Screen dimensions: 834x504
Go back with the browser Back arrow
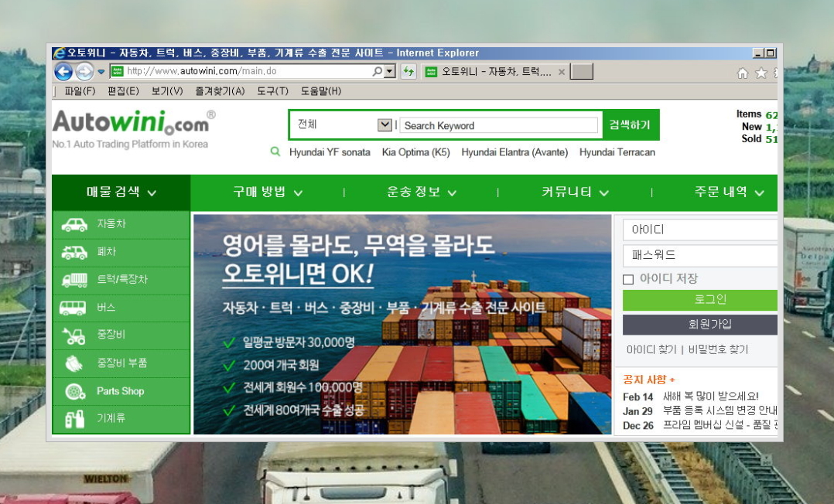tap(63, 71)
